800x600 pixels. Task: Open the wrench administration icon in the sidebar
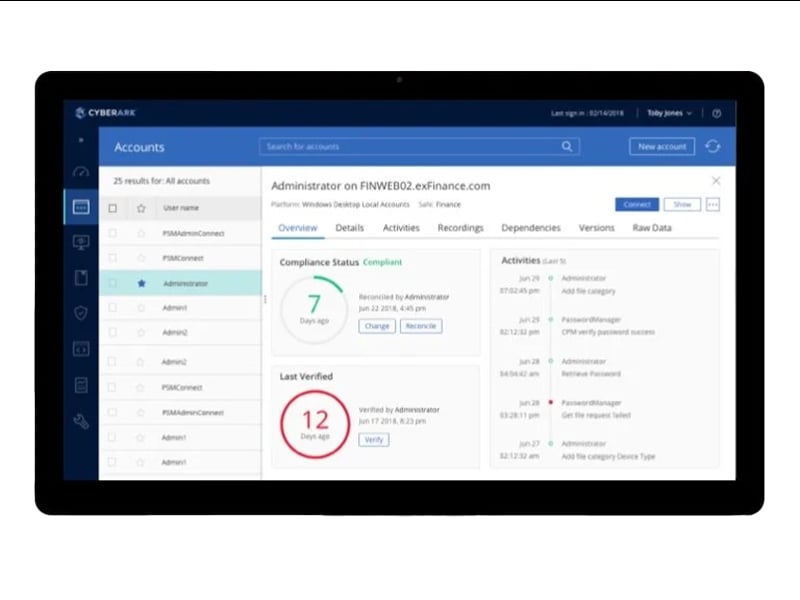pos(81,421)
